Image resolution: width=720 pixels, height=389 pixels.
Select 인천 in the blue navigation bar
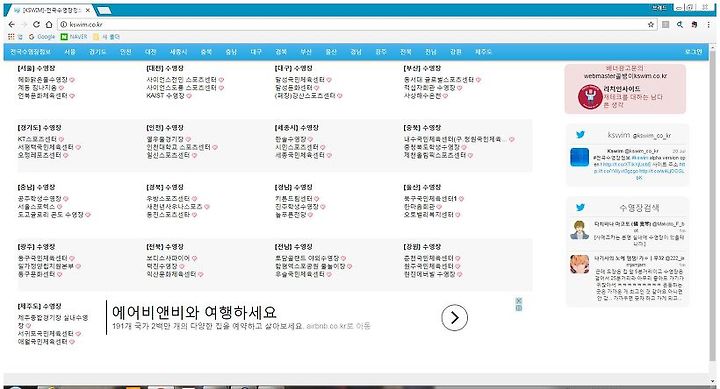[x=125, y=52]
